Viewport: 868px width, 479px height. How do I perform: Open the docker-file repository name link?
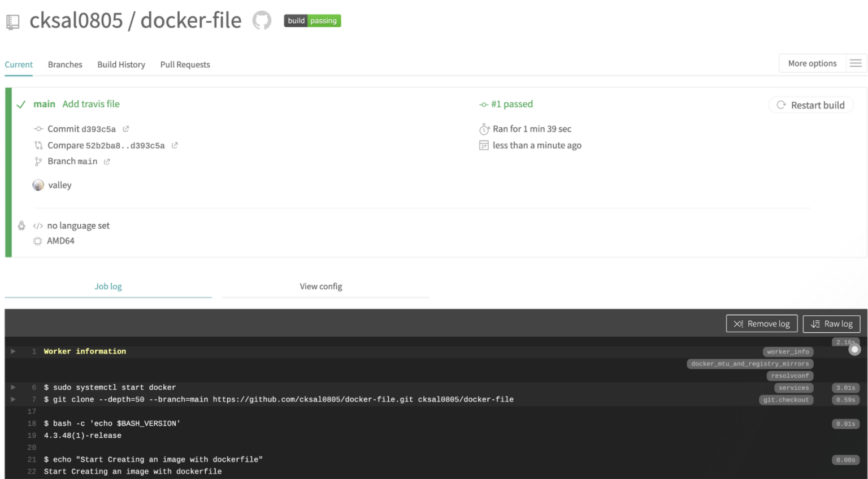191,20
